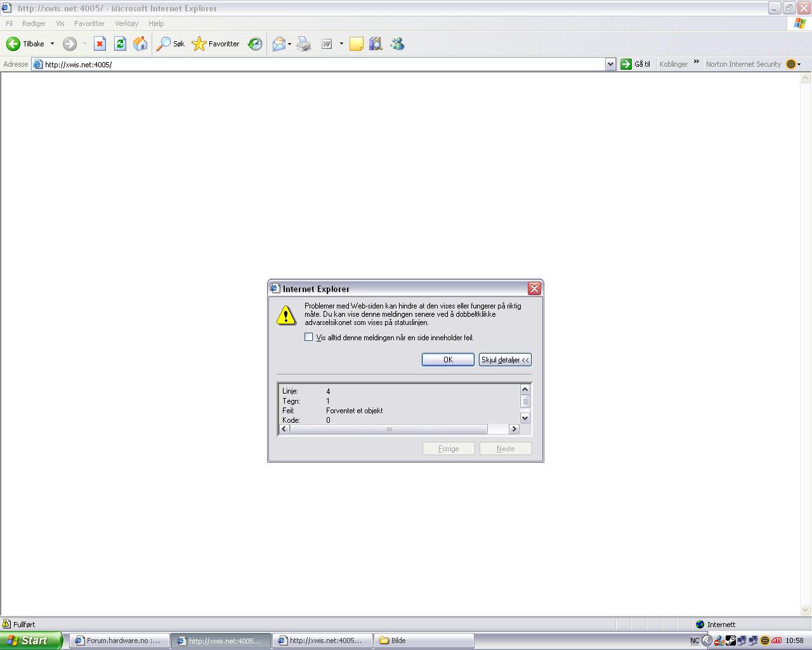Image resolution: width=812 pixels, height=650 pixels.
Task: Open the History clock icon
Action: coord(255,44)
